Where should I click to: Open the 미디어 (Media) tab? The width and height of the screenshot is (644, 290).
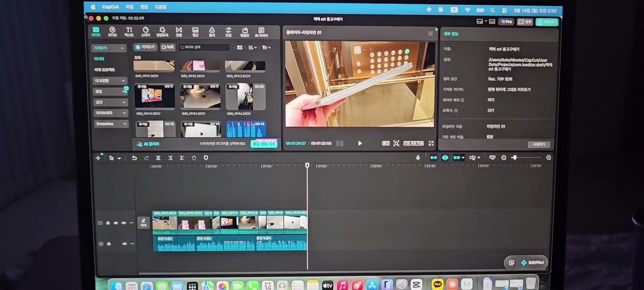[96, 32]
